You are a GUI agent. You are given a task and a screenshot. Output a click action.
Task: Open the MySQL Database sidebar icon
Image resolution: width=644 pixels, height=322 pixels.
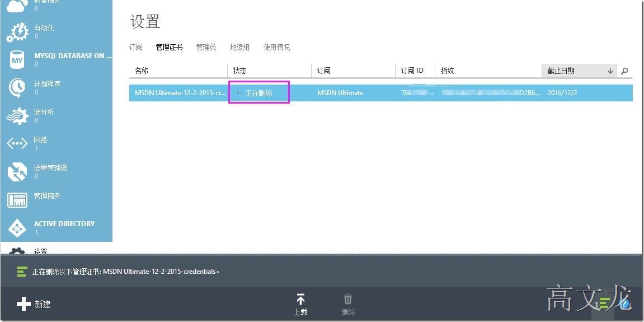click(17, 60)
